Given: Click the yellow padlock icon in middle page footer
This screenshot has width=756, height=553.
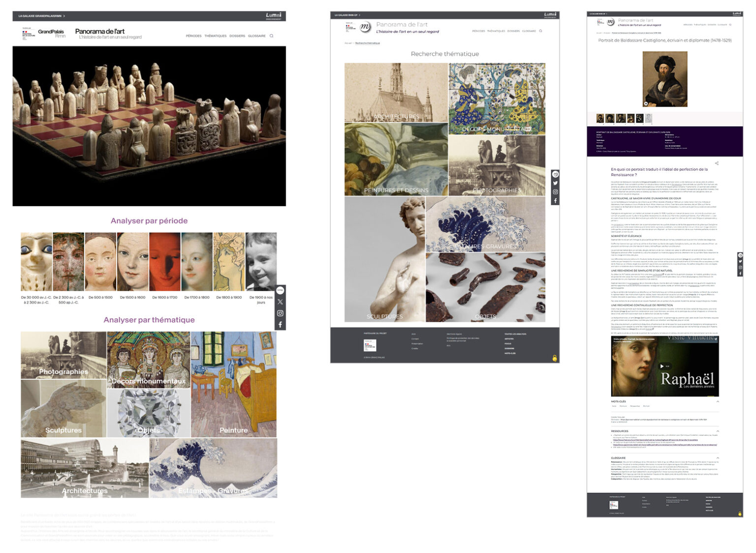Looking at the screenshot, I should tap(555, 358).
